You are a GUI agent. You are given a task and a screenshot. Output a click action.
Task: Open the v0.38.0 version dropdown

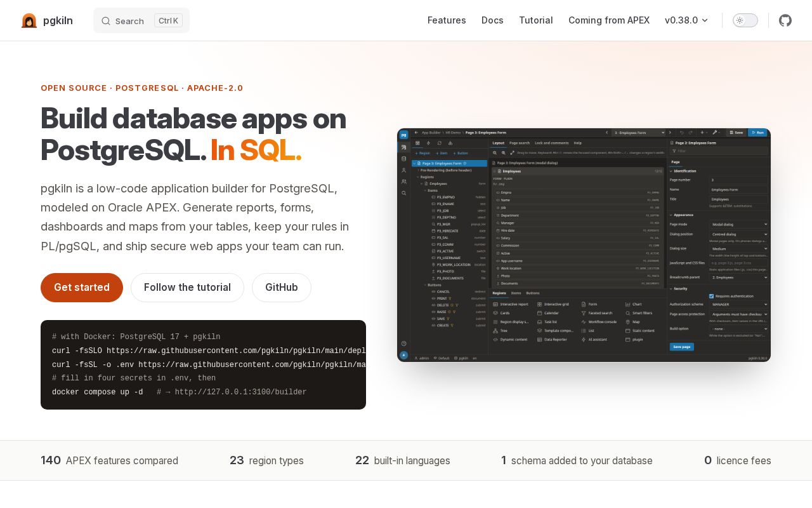686,20
